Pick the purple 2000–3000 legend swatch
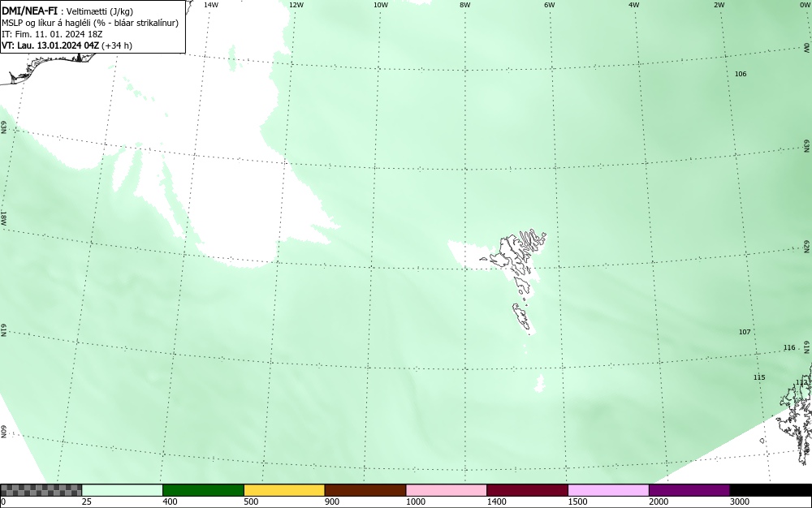Screen dimensions: 812x508 (x=689, y=490)
